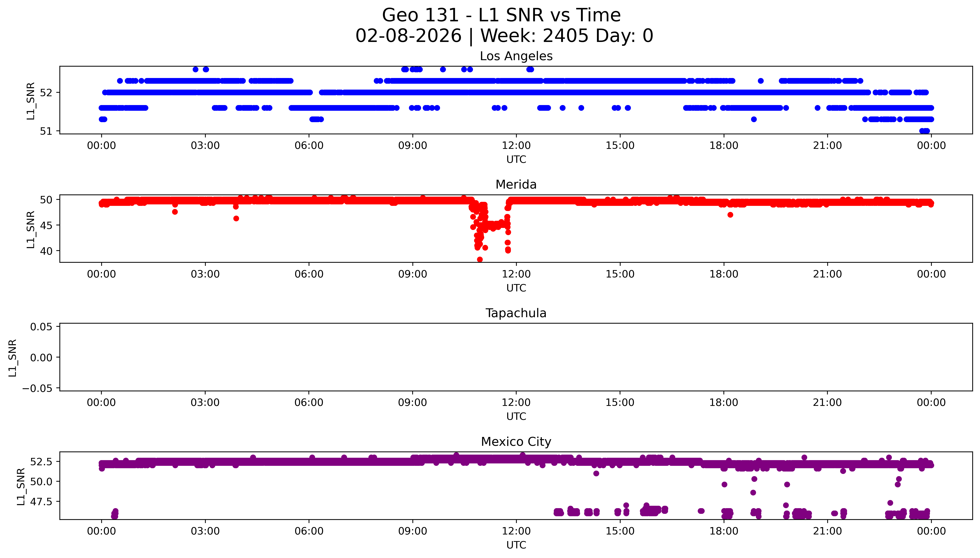Click the isolated red point near 18:00 in Merida
The image size is (980, 558).
pyautogui.click(x=730, y=215)
